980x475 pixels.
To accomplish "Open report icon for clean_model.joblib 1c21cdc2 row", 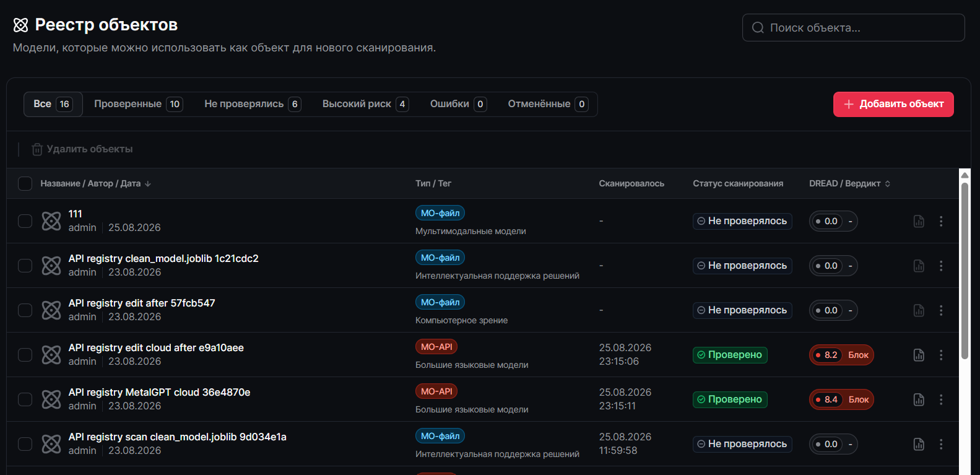I will [919, 266].
